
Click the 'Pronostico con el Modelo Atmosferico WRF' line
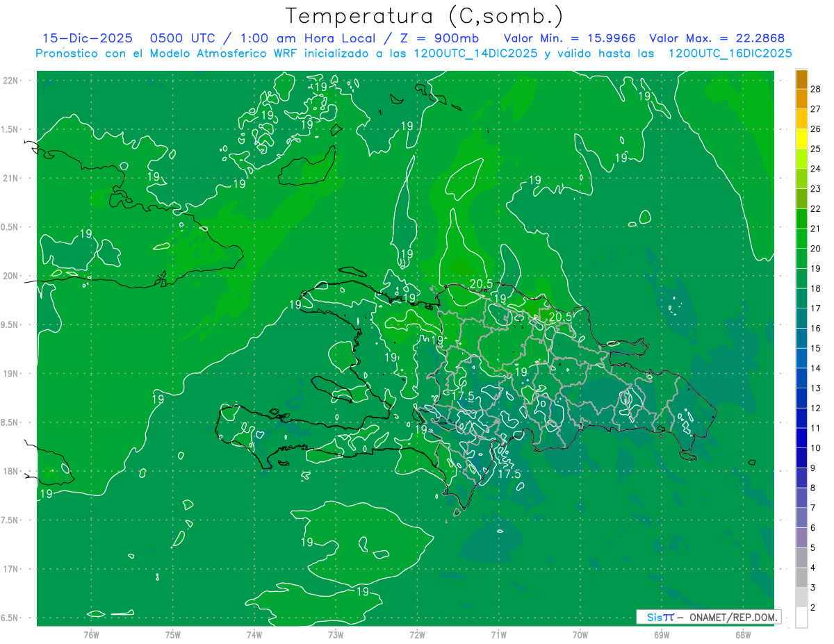pos(167,53)
